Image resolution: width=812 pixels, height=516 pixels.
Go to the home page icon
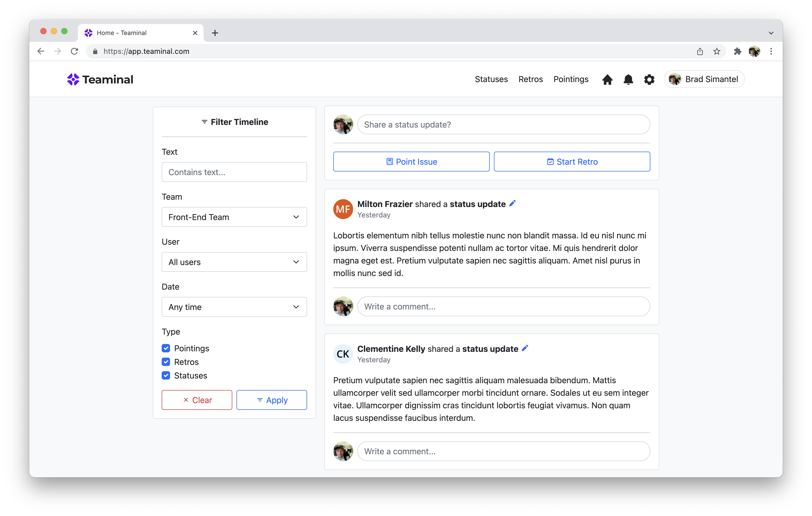[x=607, y=79]
